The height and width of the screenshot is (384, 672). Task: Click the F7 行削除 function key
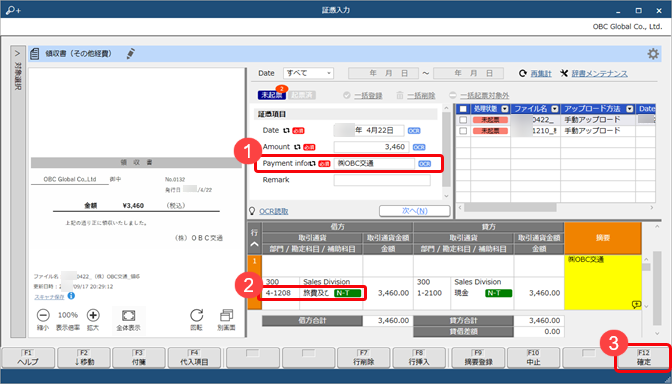click(364, 357)
